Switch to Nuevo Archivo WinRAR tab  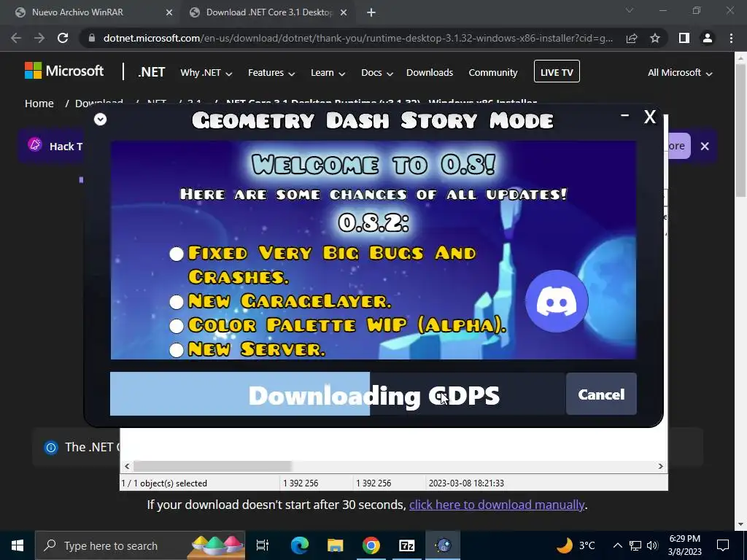pyautogui.click(x=94, y=12)
